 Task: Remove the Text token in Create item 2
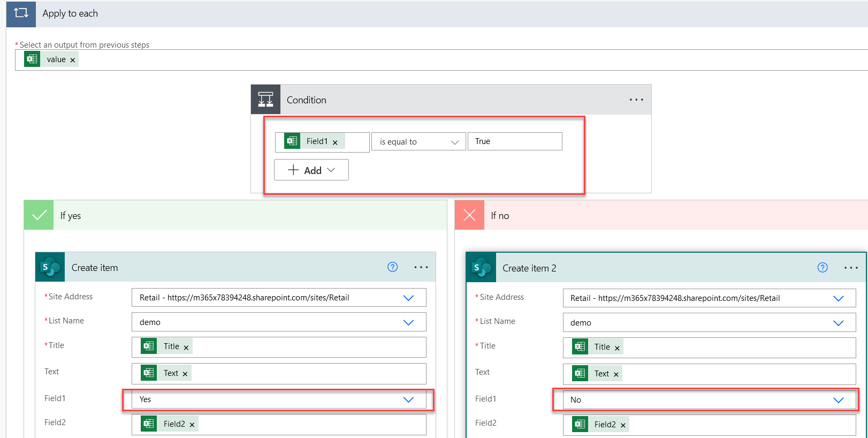[616, 374]
